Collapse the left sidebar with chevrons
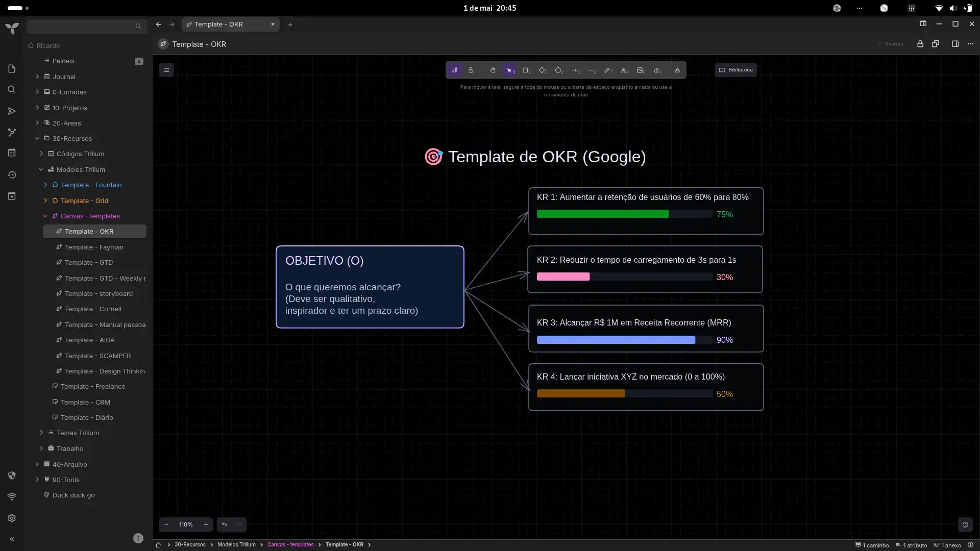980x551 pixels. tap(12, 539)
